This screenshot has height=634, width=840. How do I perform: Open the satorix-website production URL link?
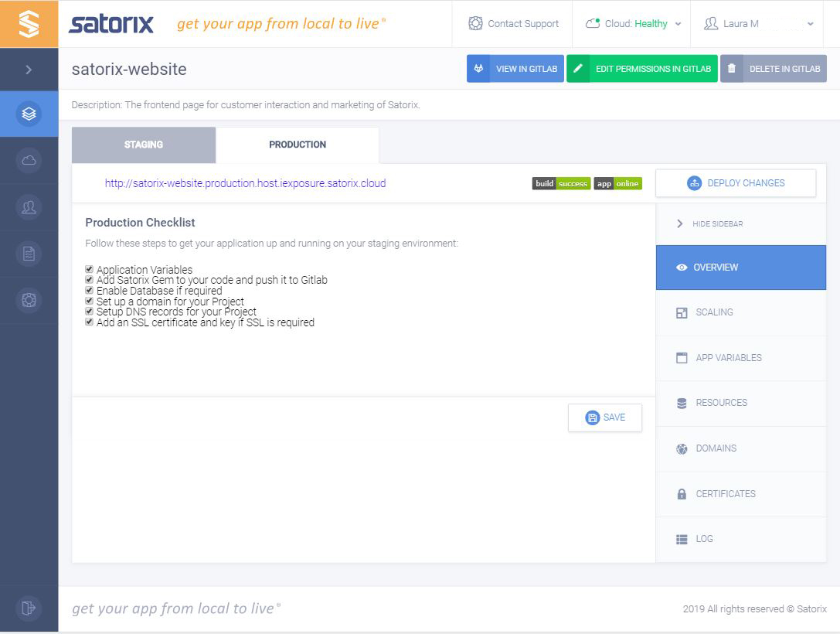tap(246, 183)
